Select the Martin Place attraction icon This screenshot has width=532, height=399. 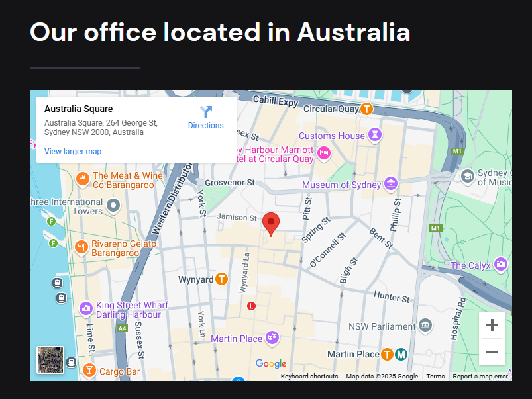(x=272, y=338)
